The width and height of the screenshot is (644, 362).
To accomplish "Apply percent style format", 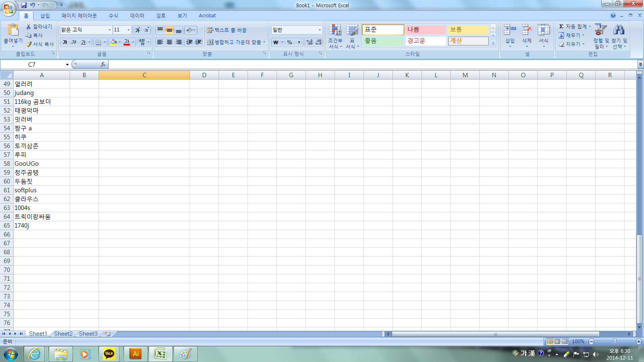I will pos(289,42).
